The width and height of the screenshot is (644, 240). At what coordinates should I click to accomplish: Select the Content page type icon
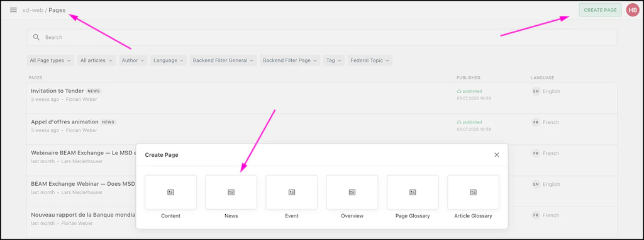pyautogui.click(x=171, y=192)
